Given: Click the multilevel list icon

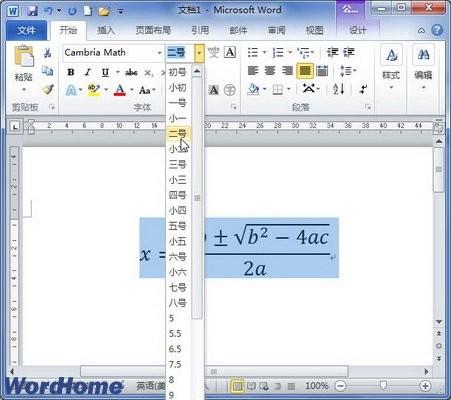Looking at the screenshot, I should tap(303, 53).
